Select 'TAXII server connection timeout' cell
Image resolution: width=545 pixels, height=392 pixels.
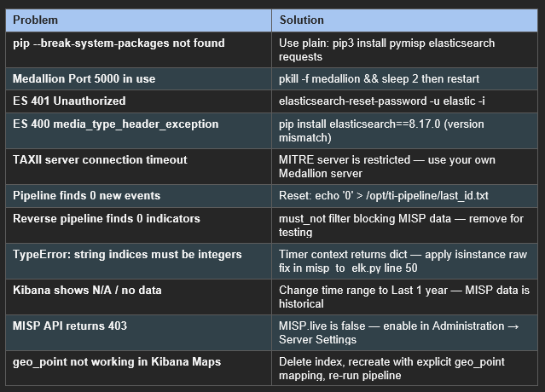138,167
